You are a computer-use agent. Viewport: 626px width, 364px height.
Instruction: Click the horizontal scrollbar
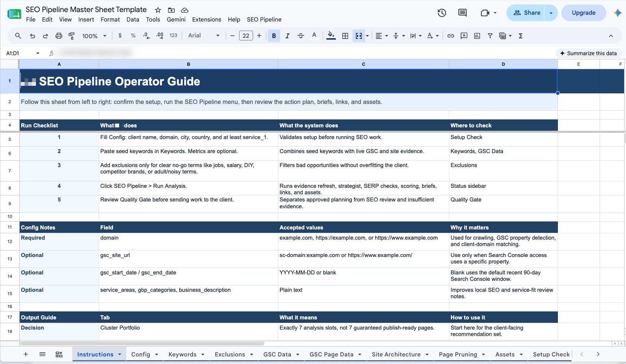pos(142,344)
